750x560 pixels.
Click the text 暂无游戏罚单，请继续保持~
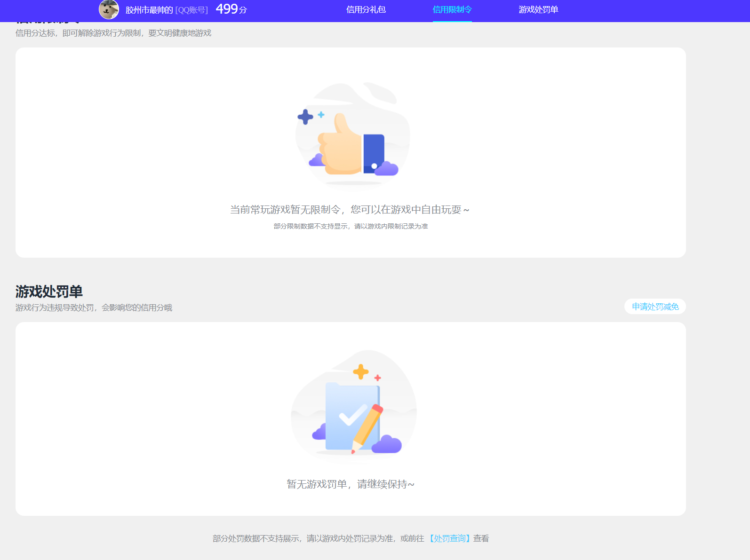[351, 484]
